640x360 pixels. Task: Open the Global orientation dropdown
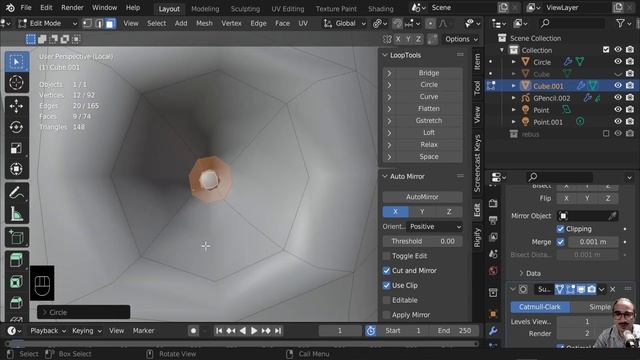(x=345, y=24)
